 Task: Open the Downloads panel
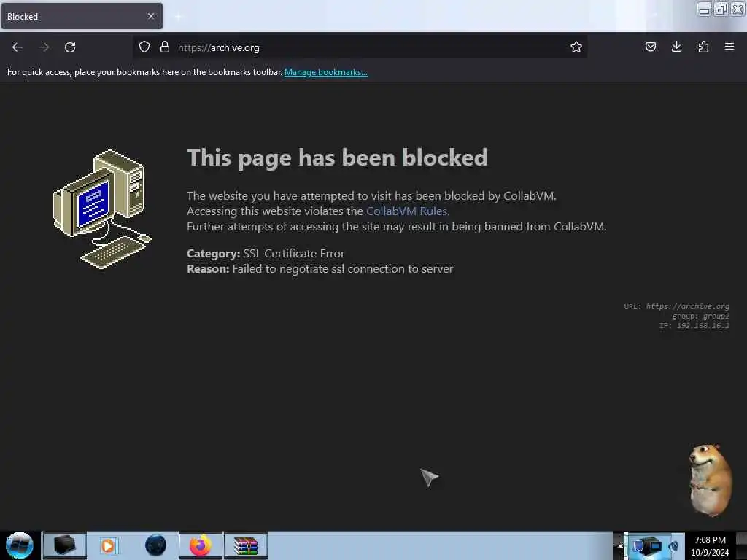[x=676, y=47]
